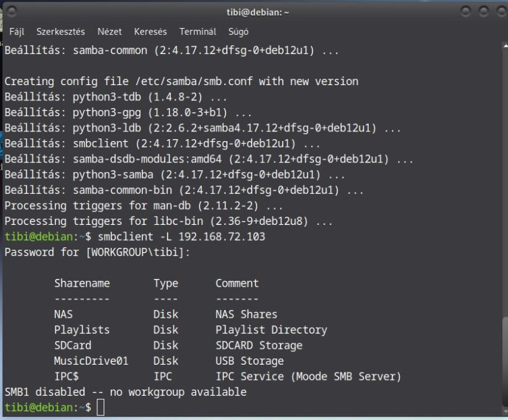Viewport: 508px width, 420px height.
Task: Click the IPC type entry
Action: pos(163,377)
